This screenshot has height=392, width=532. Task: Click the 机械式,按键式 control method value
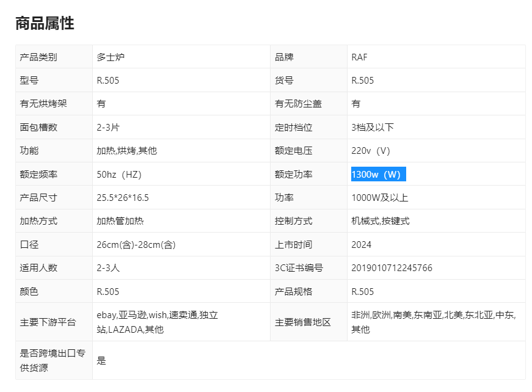tap(380, 221)
